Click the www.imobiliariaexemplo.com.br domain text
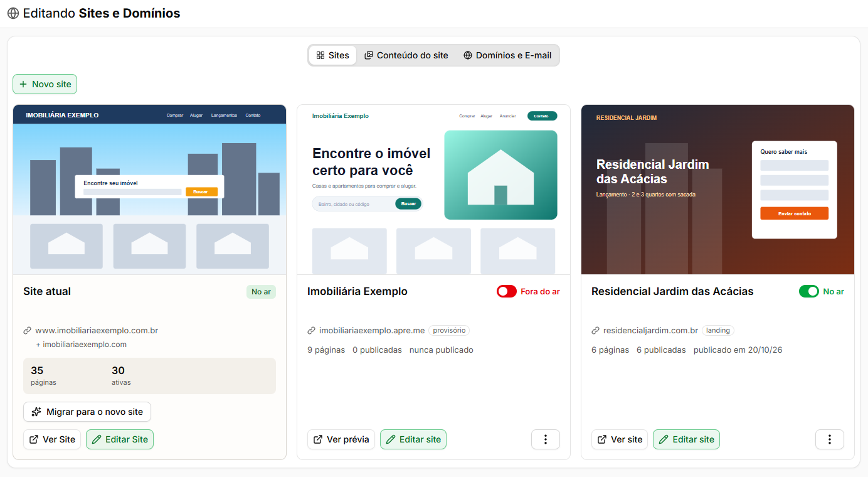Screen dimensions: 868x477 pyautogui.click(x=97, y=331)
